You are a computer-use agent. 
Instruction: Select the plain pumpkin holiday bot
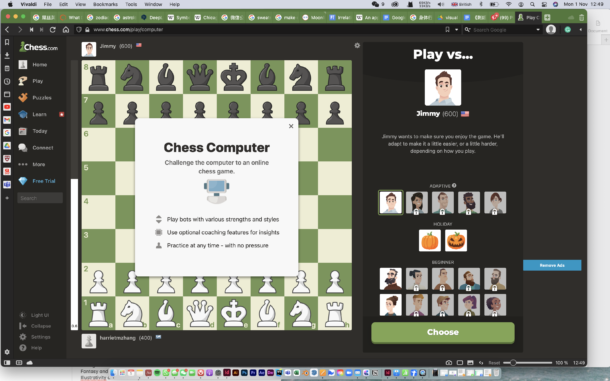(x=429, y=241)
